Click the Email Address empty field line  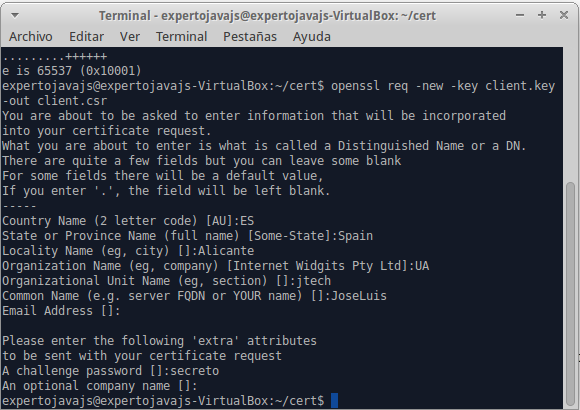tap(61, 311)
